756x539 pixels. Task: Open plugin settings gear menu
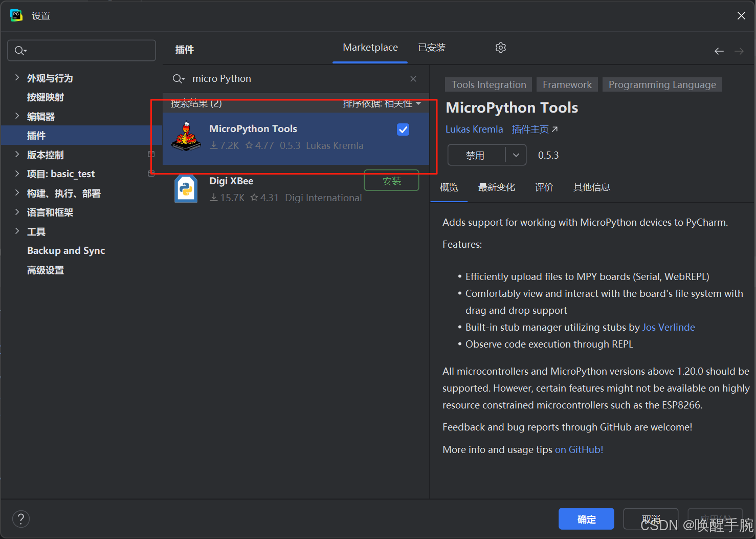pos(501,48)
